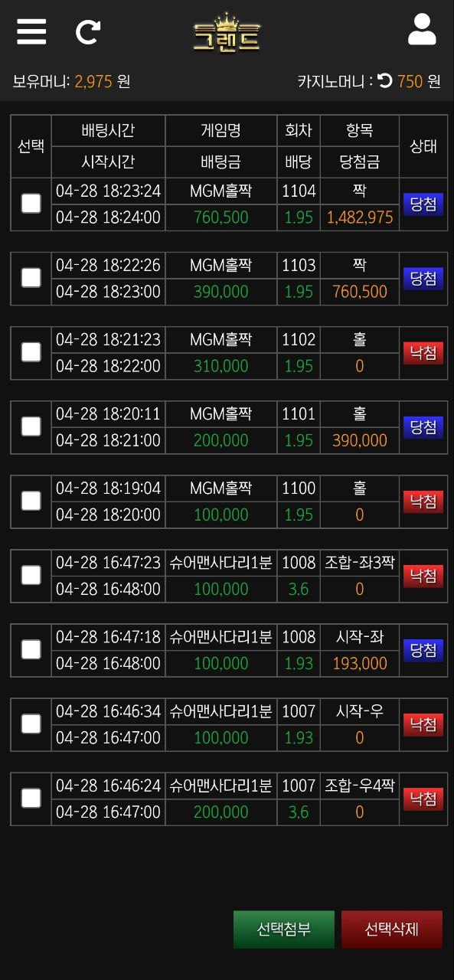Tap 당첨 status badge for round 1104
This screenshot has width=454, height=980.
pyautogui.click(x=423, y=204)
